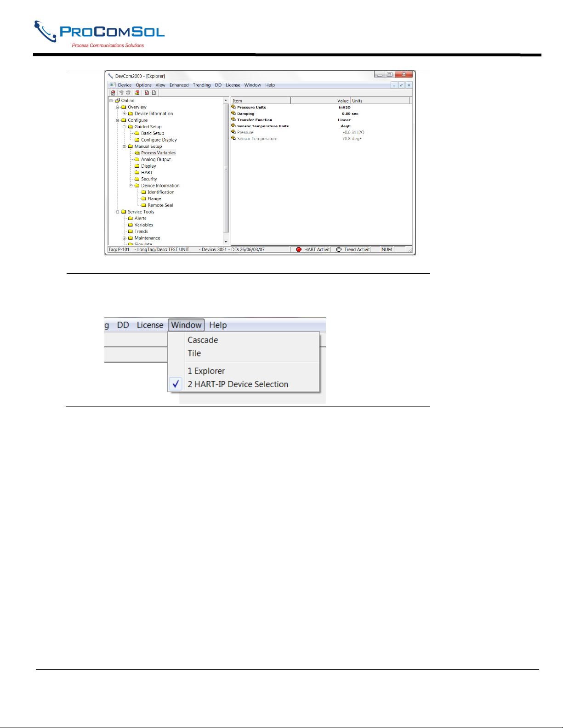This screenshot has height=728, width=563.
Task: Click the open Process Variables folder icon
Action: (137, 153)
